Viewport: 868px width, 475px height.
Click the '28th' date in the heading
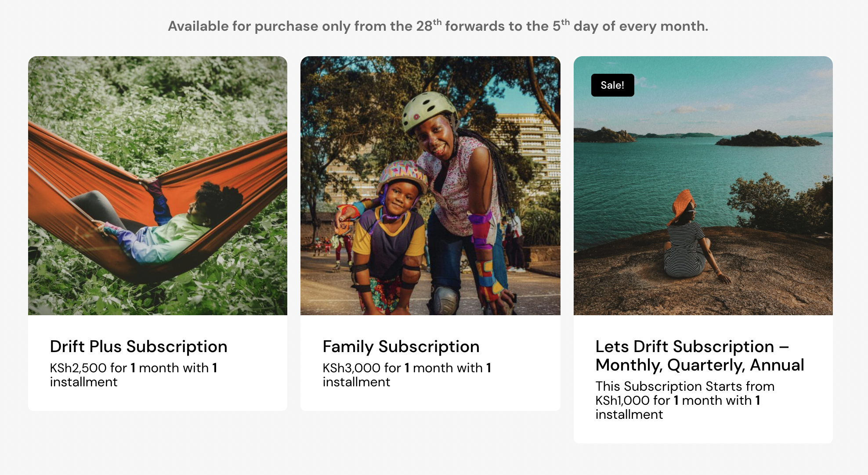[429, 25]
